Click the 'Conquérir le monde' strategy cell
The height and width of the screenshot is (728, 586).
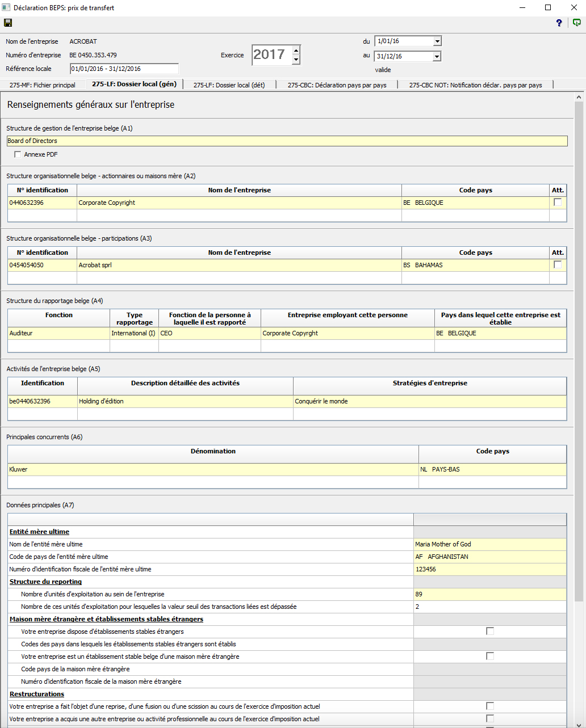click(430, 401)
